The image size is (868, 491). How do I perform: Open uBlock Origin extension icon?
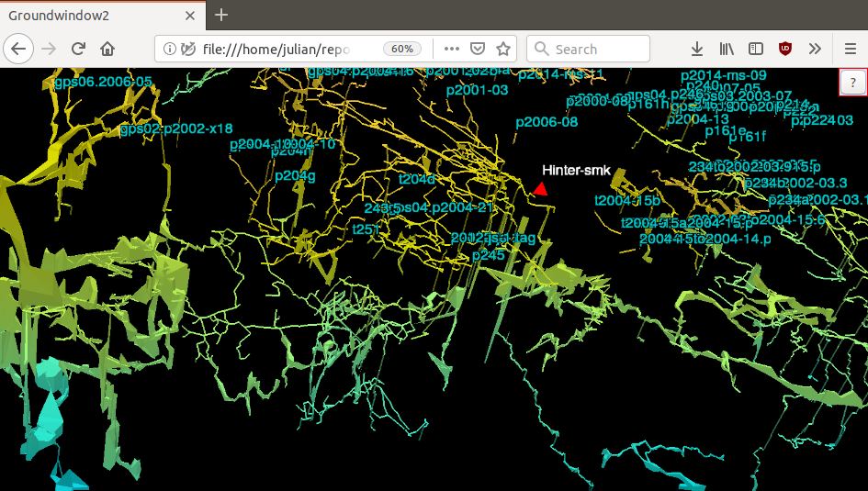(785, 49)
